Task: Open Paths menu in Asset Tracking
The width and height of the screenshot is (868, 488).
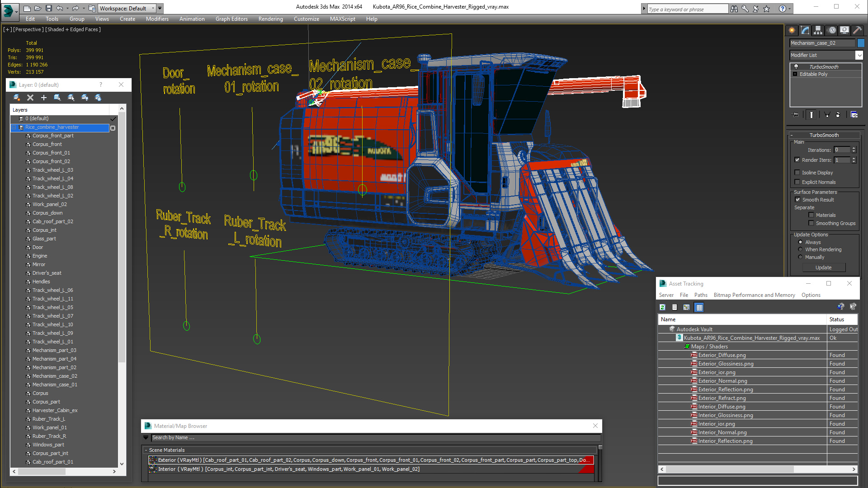Action: pyautogui.click(x=701, y=295)
